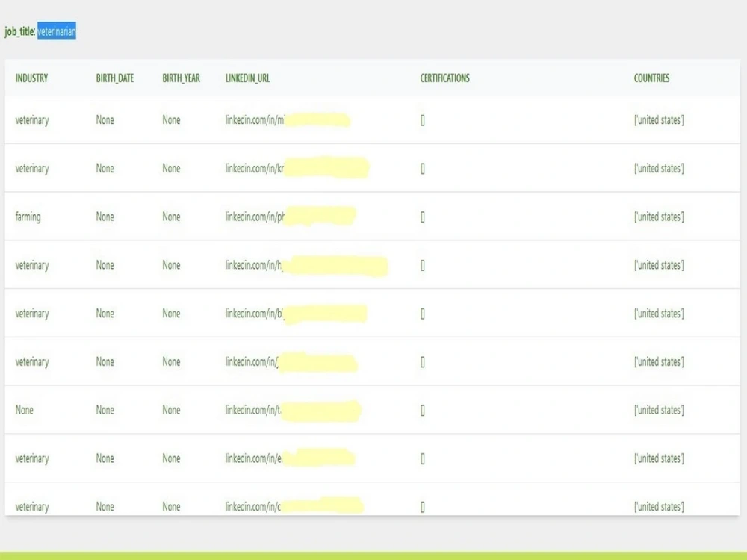
Task: Click ['united states'] in the linkedin.com/in/kr row
Action: click(x=659, y=169)
